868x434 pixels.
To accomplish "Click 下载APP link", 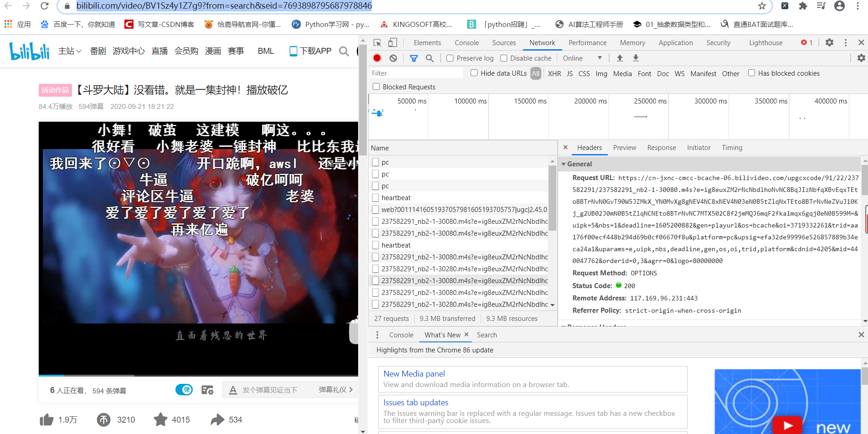I will click(311, 51).
